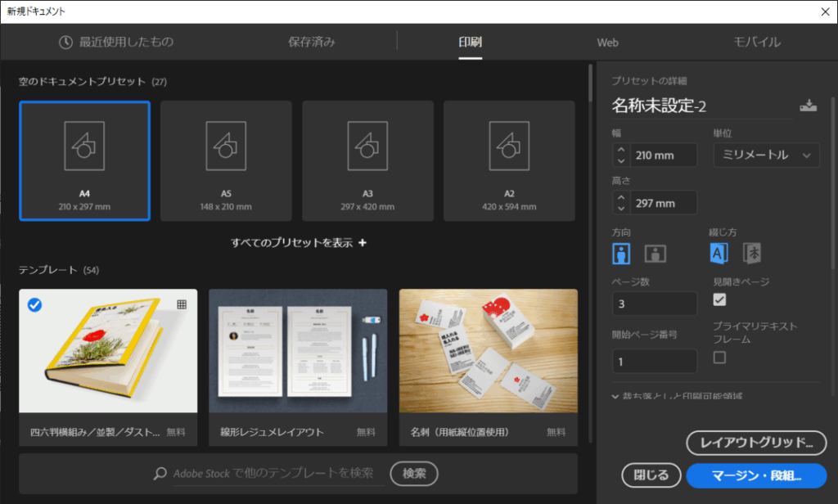This screenshot has width=838, height=504.
Task: Click the grid icon on book template
Action: pos(182,304)
